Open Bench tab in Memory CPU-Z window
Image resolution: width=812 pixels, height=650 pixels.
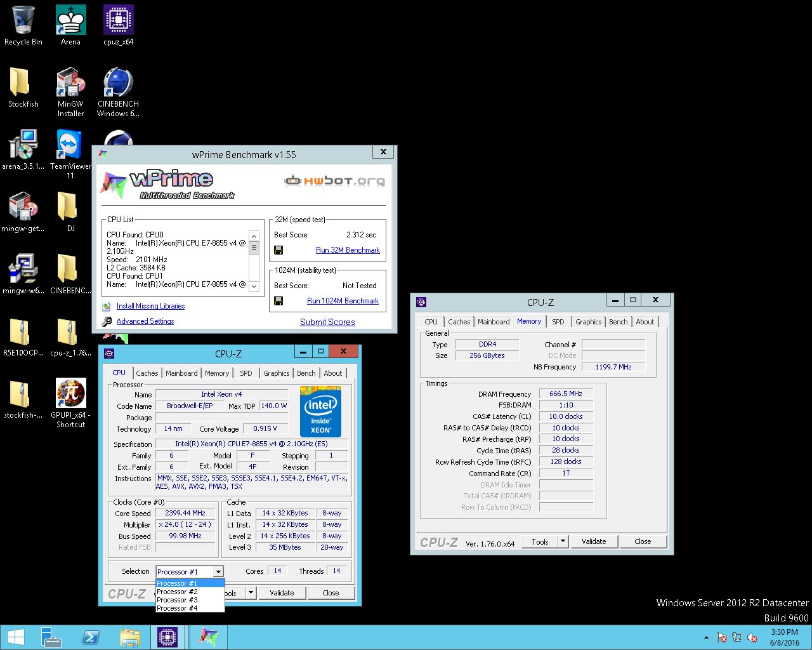coord(618,322)
